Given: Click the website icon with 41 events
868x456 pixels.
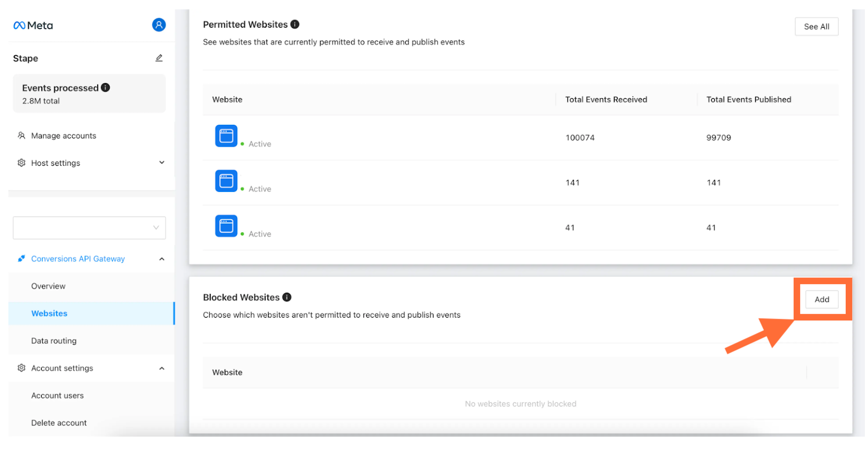Looking at the screenshot, I should pyautogui.click(x=226, y=226).
